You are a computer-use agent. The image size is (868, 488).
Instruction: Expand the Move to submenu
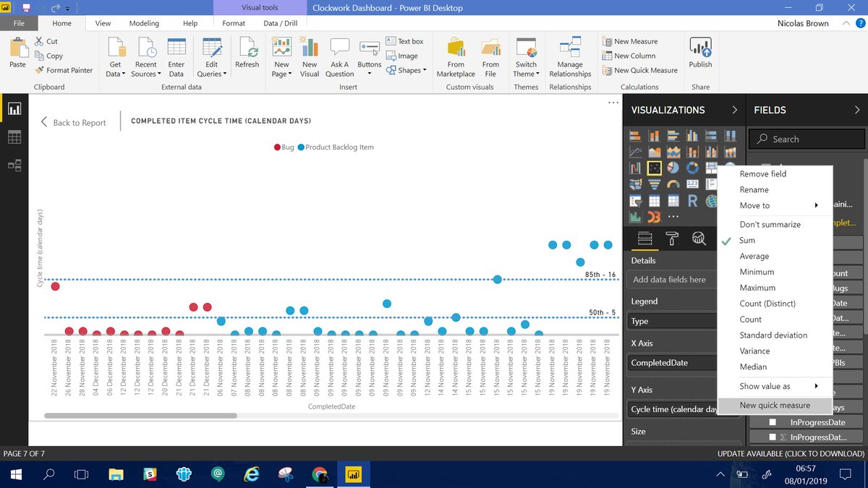pyautogui.click(x=775, y=205)
